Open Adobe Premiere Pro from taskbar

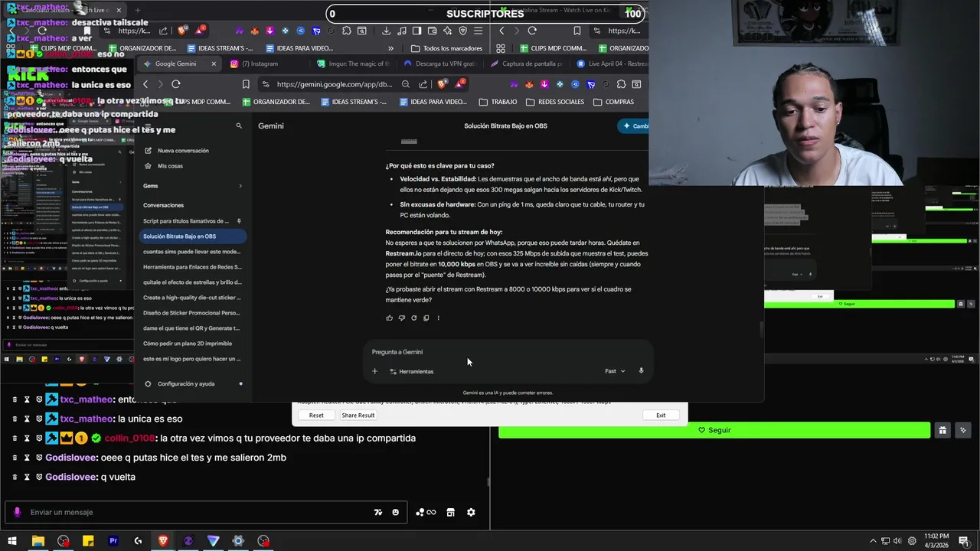click(x=113, y=541)
